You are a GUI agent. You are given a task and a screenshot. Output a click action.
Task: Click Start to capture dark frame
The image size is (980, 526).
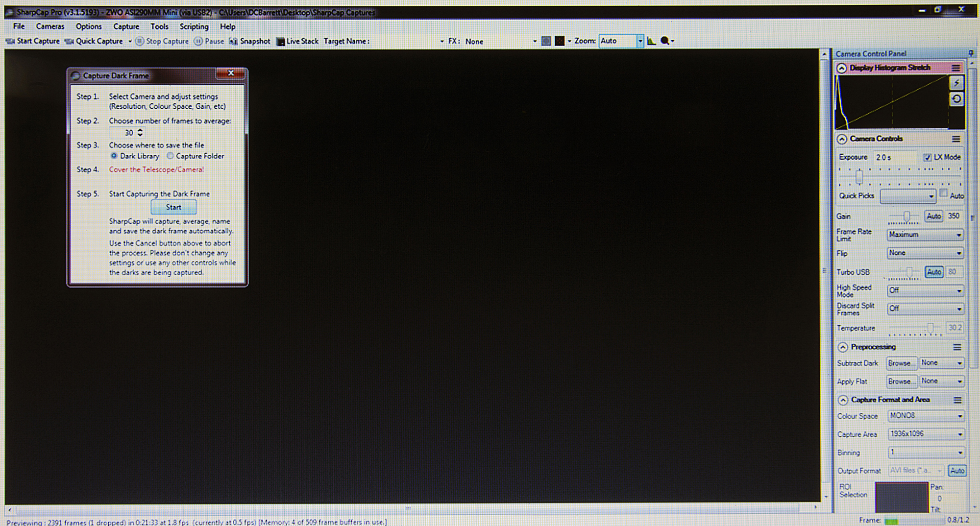pos(173,207)
